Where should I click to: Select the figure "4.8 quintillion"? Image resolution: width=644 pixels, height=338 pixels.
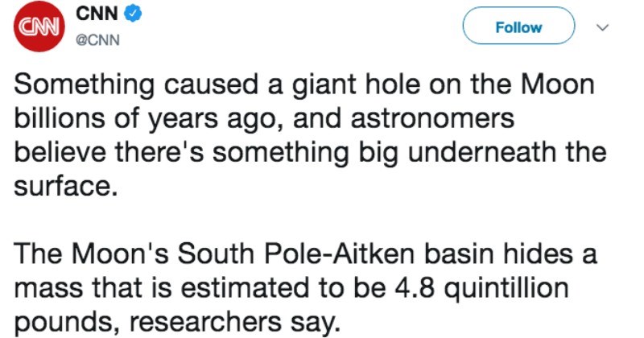click(481, 288)
